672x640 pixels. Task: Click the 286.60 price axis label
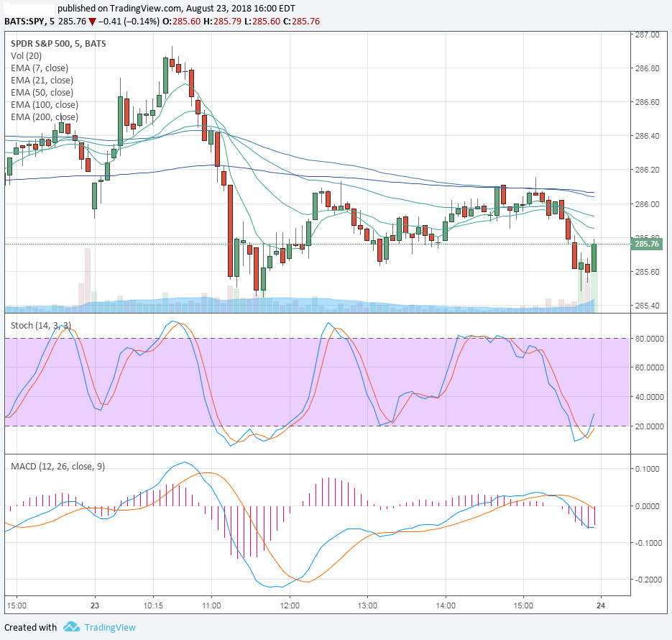(647, 102)
